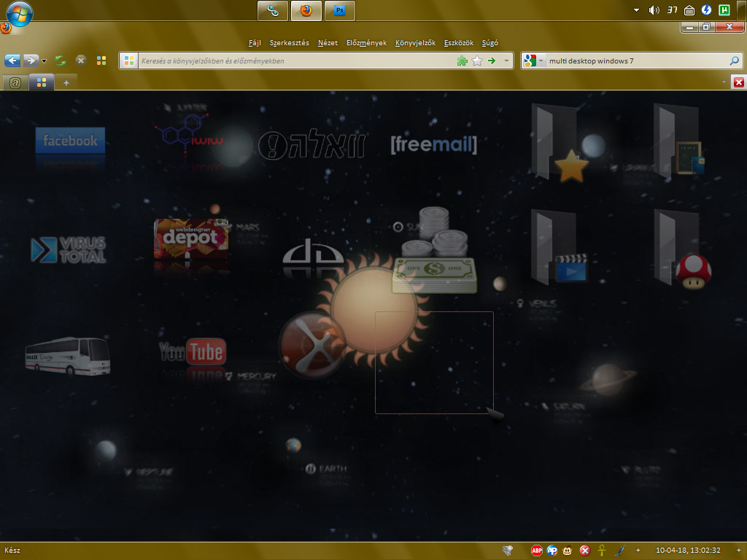Click the Adblock Plus status icon

click(x=537, y=551)
